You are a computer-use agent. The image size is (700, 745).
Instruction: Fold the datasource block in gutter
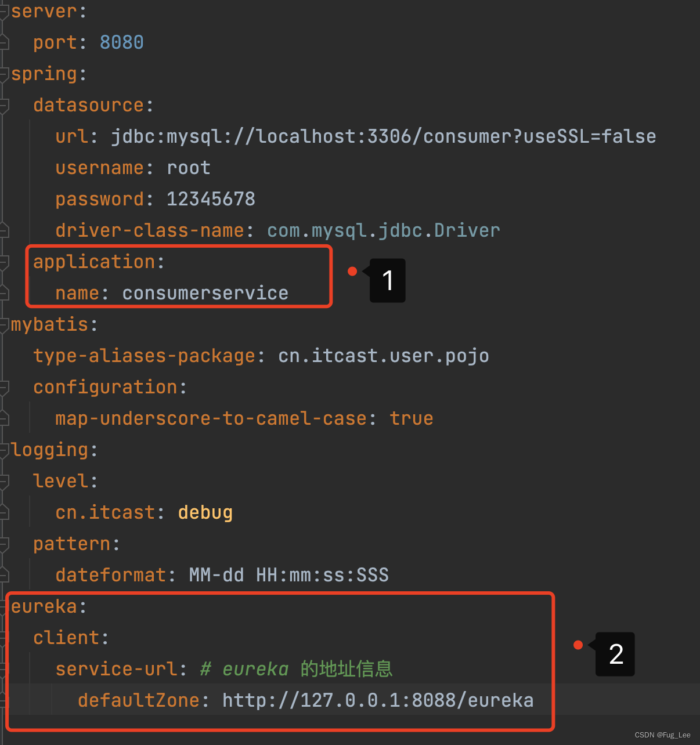(4, 106)
